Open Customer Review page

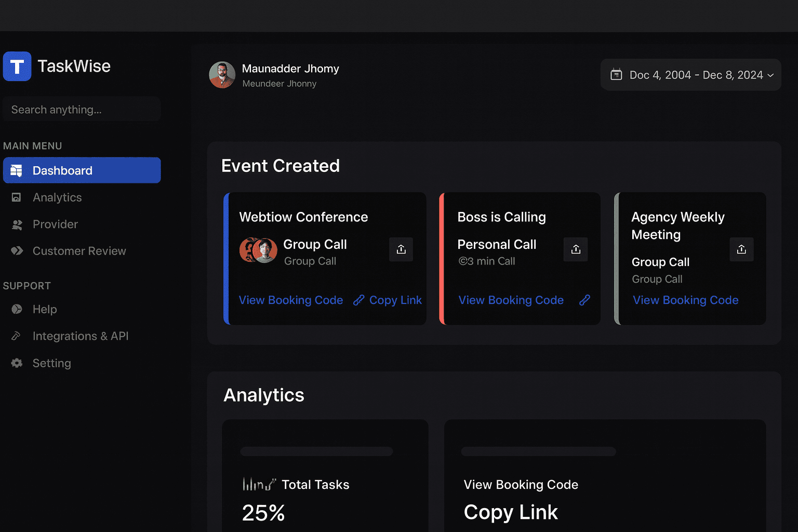tap(79, 251)
